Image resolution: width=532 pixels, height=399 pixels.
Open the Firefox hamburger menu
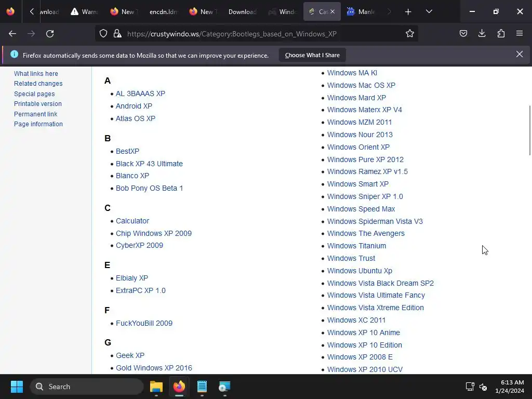tap(519, 34)
